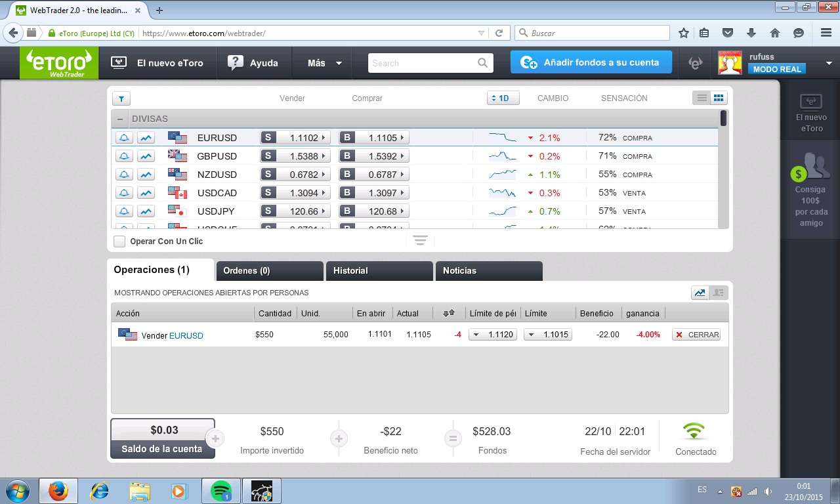Open chart icon for EURUSD row
Image resolution: width=840 pixels, height=504 pixels.
[x=146, y=138]
